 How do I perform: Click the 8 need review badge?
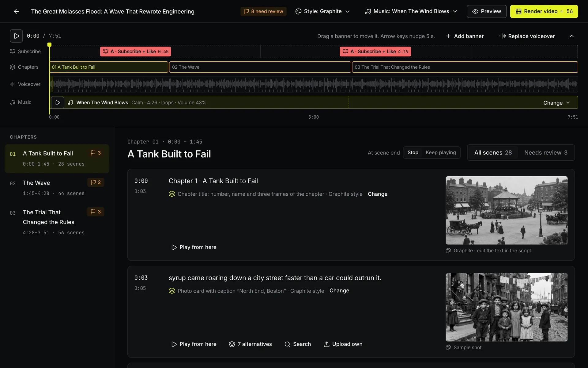point(263,11)
